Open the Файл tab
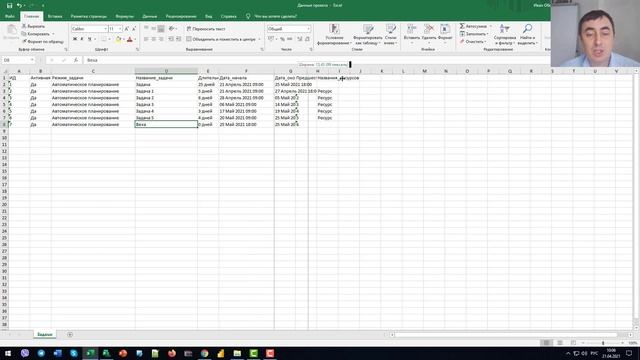Image resolution: width=640 pixels, height=360 pixels. click(x=10, y=16)
